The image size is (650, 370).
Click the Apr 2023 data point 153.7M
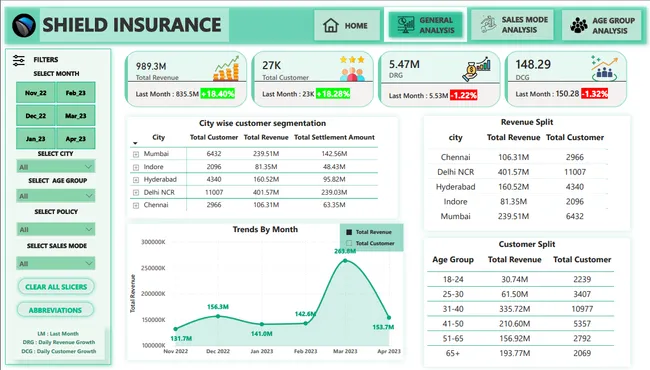pos(389,318)
